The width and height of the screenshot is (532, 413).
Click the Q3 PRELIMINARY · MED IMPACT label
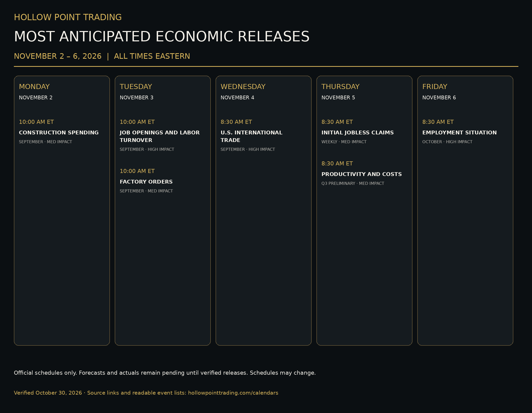pos(353,183)
